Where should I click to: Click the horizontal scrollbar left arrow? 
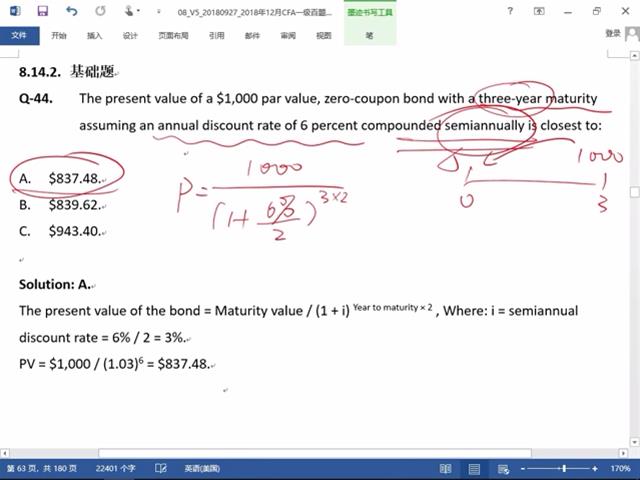click(x=4, y=453)
